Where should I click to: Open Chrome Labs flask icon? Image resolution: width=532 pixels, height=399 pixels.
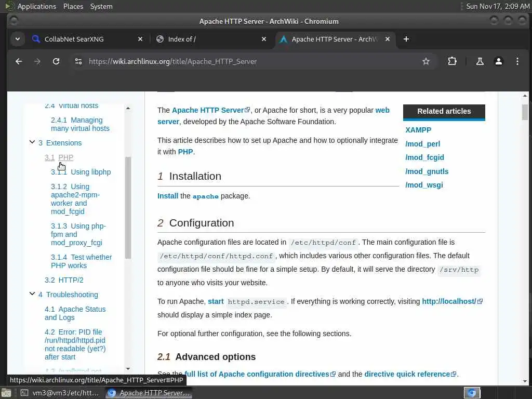tap(480, 61)
